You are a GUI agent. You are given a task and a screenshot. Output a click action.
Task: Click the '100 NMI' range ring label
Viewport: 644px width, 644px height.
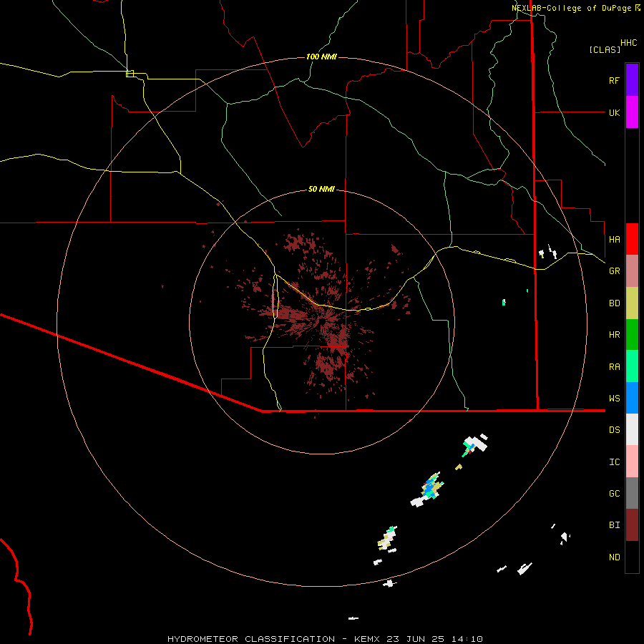pos(321,57)
